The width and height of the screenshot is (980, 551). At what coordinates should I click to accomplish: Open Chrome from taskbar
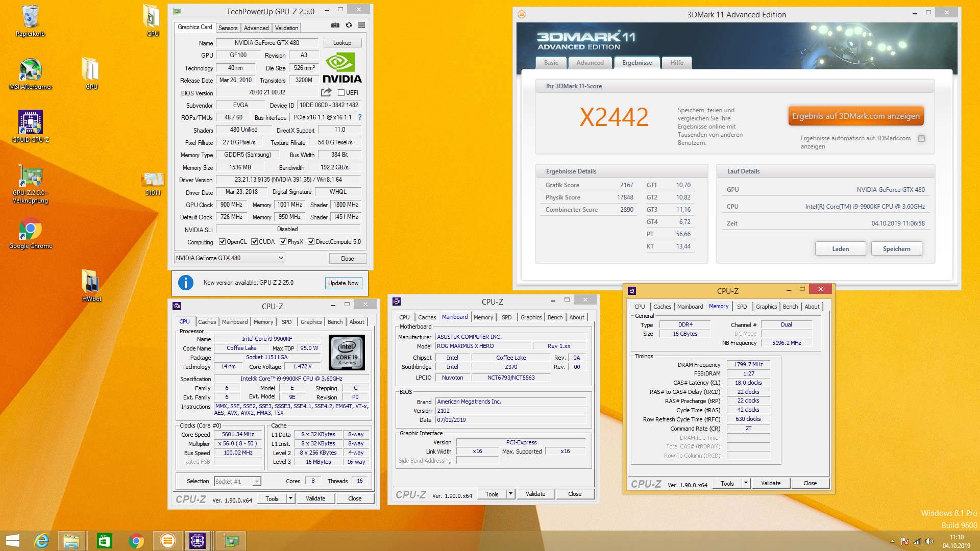(136, 541)
